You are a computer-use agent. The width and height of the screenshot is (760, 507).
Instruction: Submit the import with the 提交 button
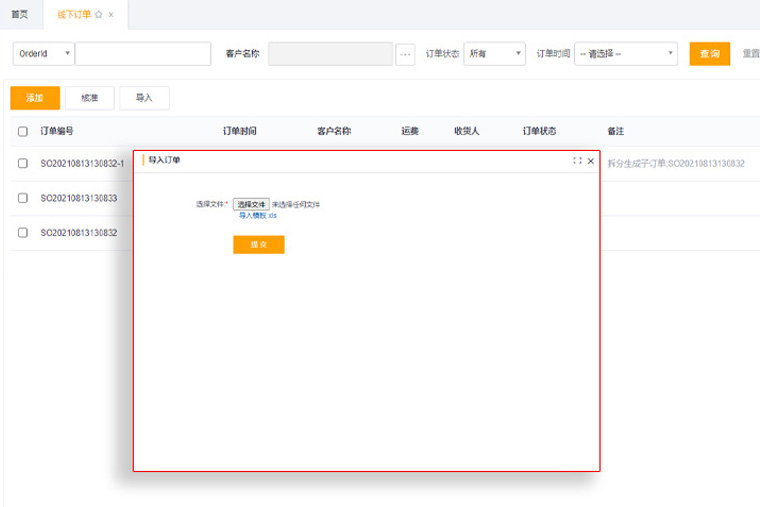point(258,244)
